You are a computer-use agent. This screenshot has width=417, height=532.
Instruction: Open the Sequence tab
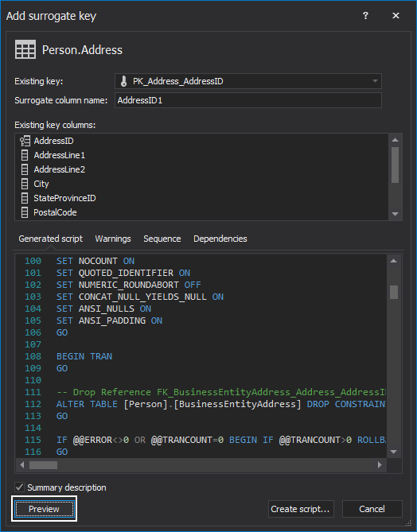point(162,239)
